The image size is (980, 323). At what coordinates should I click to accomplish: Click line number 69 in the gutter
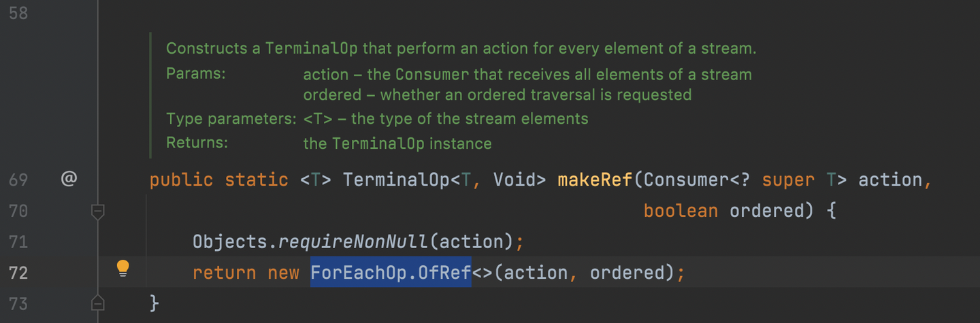coord(18,180)
